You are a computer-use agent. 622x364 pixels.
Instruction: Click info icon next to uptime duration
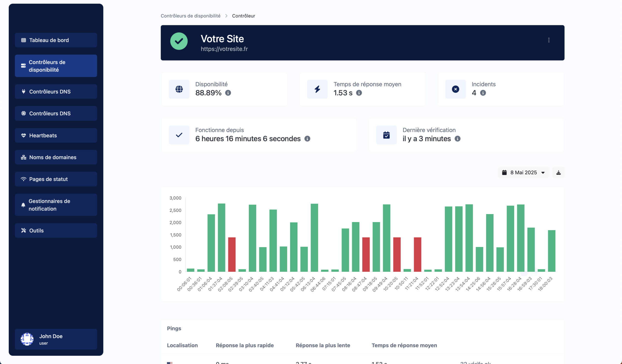click(307, 139)
